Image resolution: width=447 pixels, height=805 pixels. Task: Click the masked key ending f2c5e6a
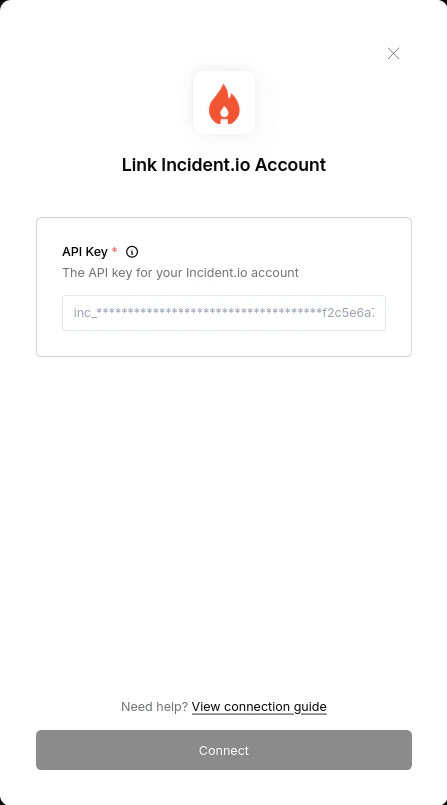(x=224, y=313)
